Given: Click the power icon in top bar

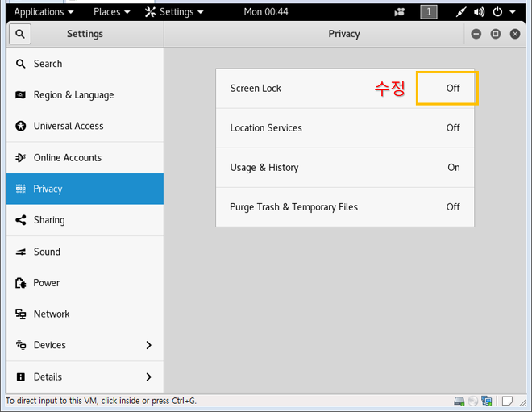Looking at the screenshot, I should click(497, 12).
